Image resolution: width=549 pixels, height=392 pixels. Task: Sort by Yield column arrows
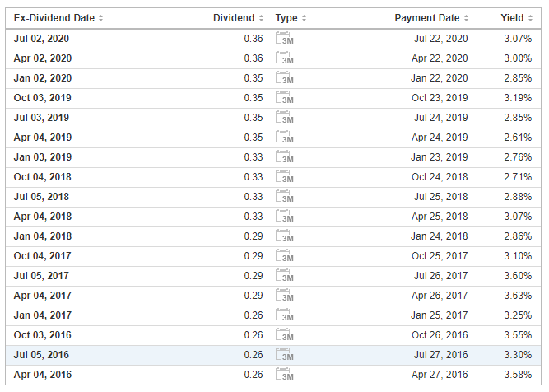(530, 18)
